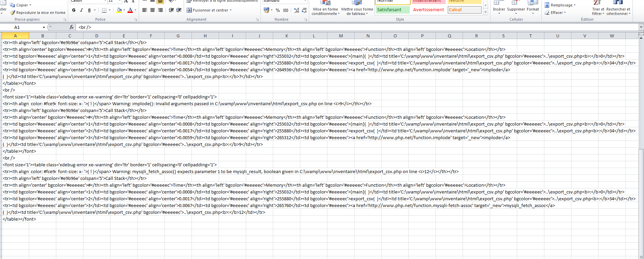Open the Effacer dropdown
The width and height of the screenshot is (644, 259).
pos(556,13)
